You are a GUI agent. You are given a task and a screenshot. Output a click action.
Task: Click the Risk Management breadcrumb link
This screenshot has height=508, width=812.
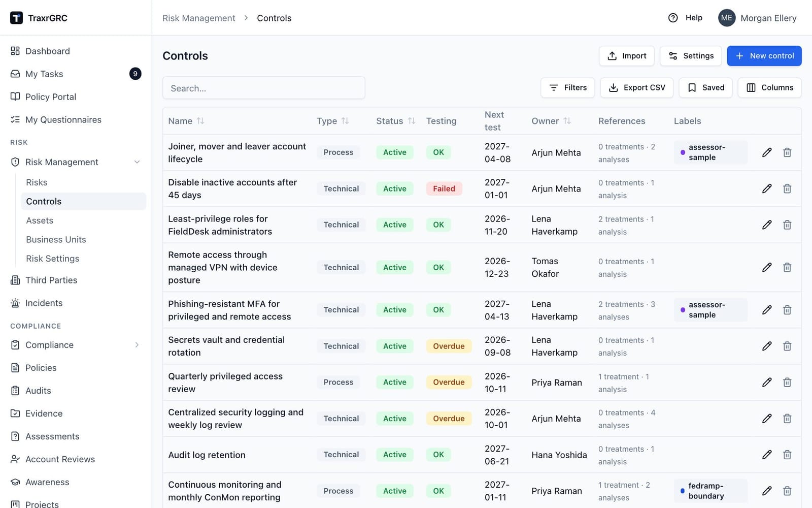[x=199, y=18]
